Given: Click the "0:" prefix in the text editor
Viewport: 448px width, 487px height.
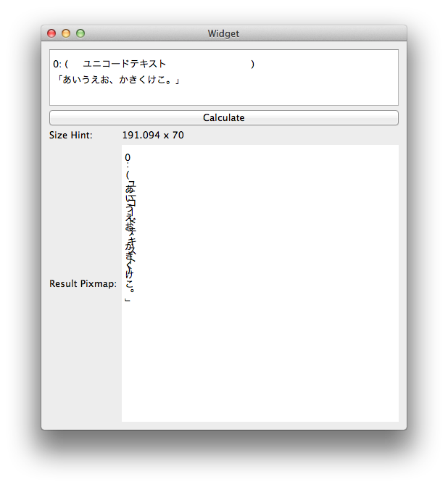Looking at the screenshot, I should (57, 64).
